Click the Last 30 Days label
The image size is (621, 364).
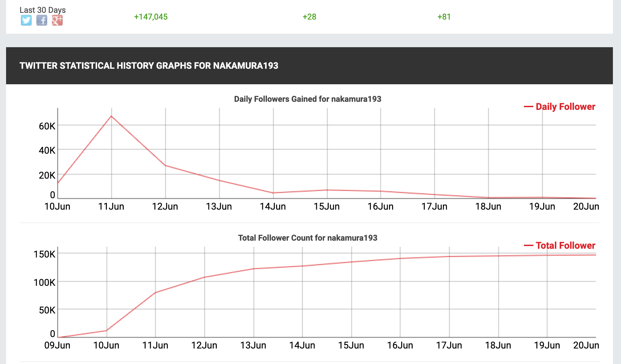pos(42,10)
